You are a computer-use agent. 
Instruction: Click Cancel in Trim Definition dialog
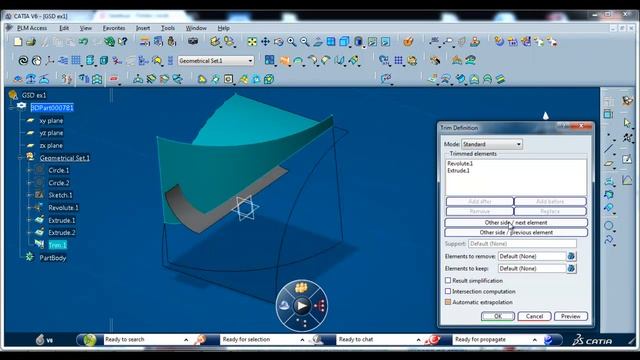(534, 316)
